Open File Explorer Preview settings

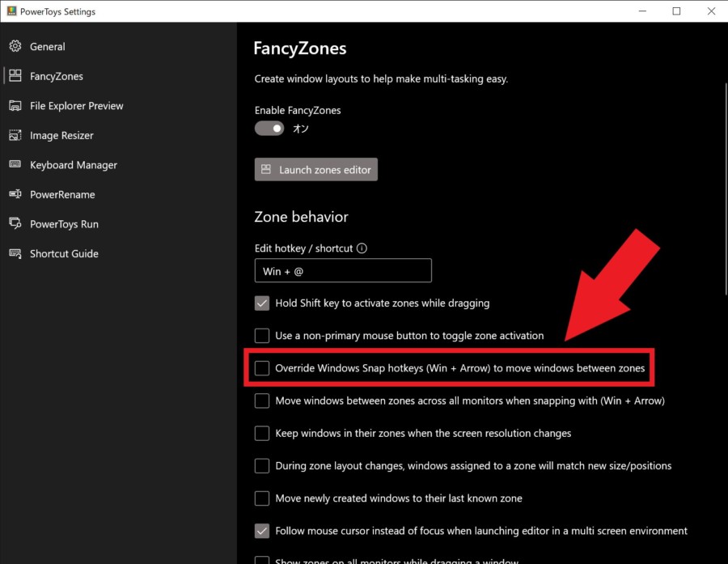118,106
